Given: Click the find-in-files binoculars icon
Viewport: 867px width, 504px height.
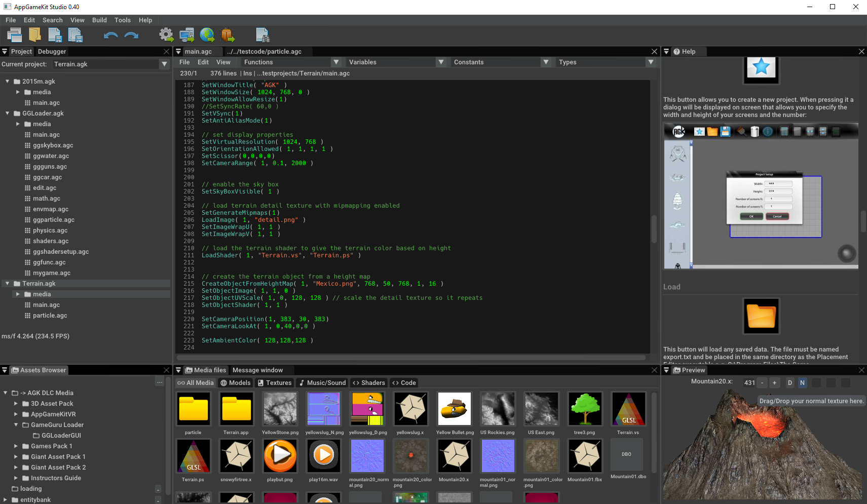Looking at the screenshot, I should [262, 35].
